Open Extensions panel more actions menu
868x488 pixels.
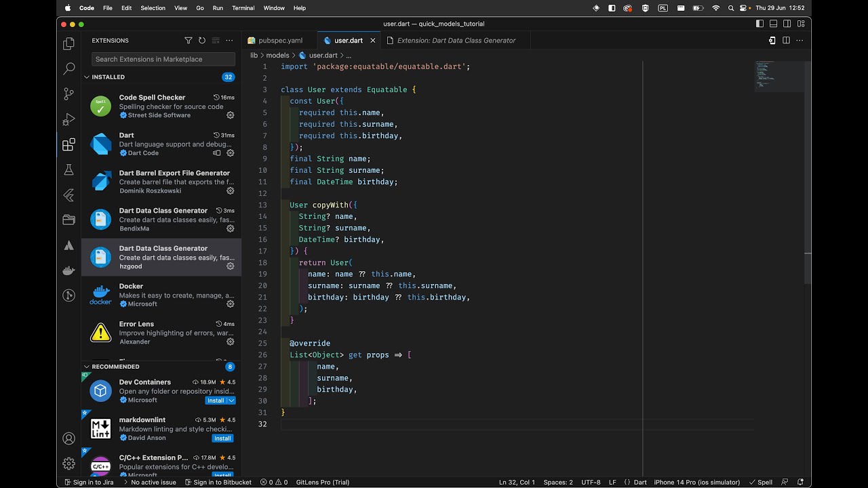[229, 41]
